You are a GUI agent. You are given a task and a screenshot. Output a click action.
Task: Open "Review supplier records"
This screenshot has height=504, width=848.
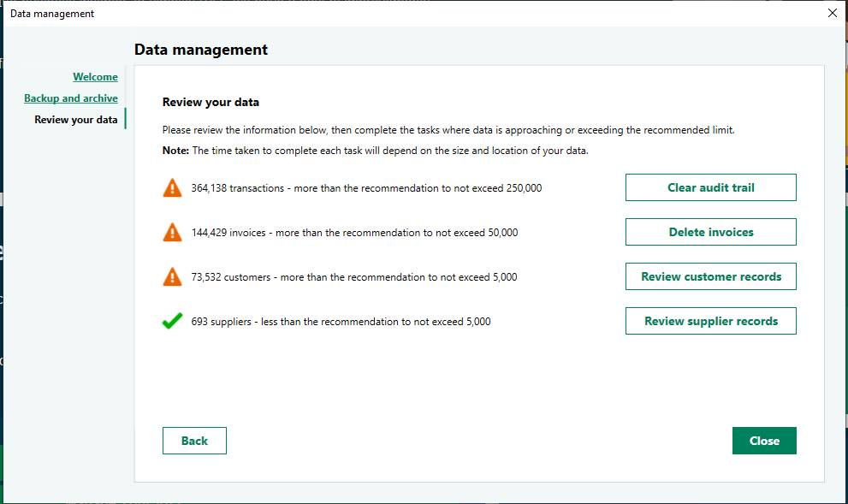tap(710, 320)
